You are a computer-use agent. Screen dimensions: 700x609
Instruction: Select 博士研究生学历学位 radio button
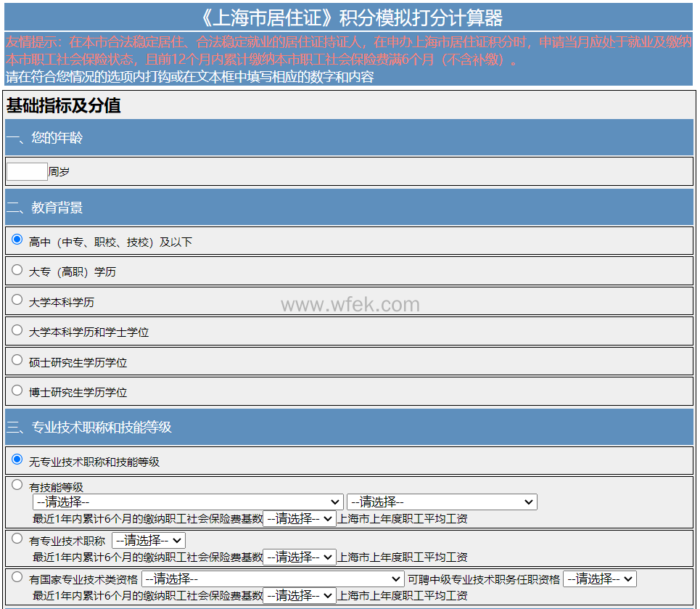click(x=17, y=391)
